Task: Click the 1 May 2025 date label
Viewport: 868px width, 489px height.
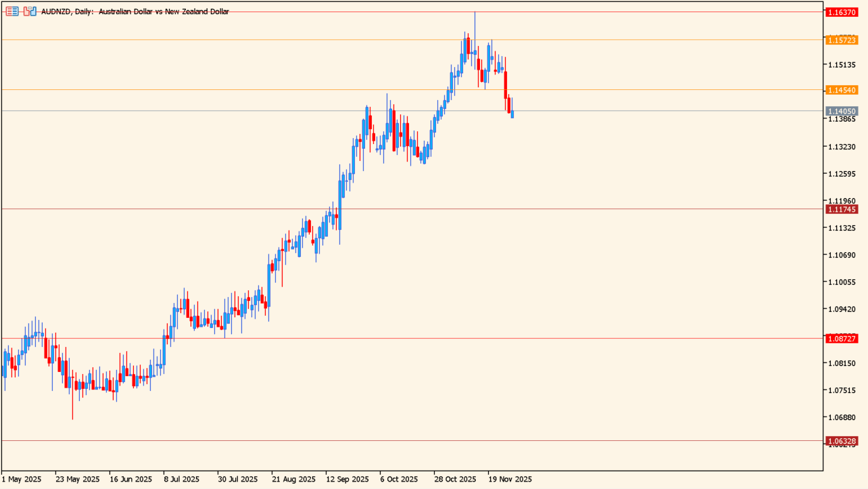Action: tap(22, 480)
